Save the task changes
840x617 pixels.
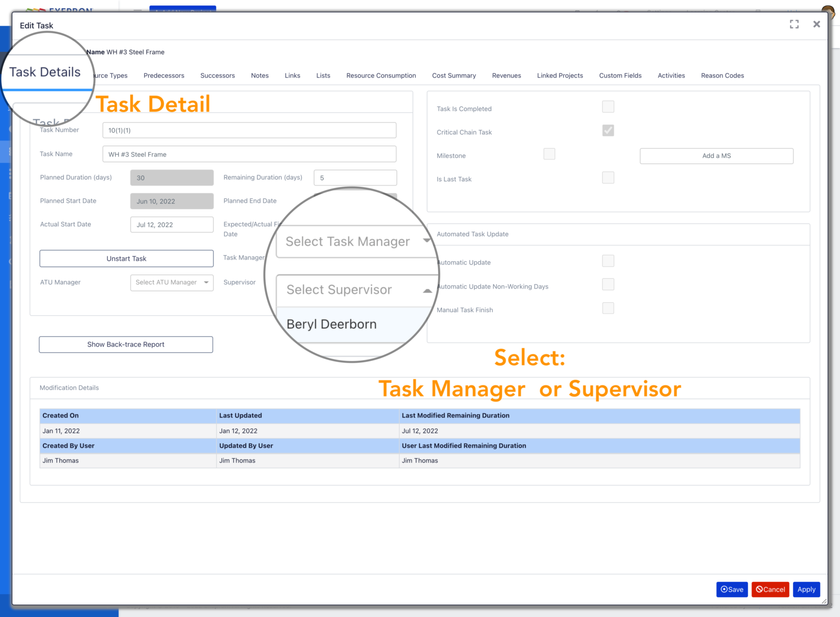pyautogui.click(x=732, y=590)
